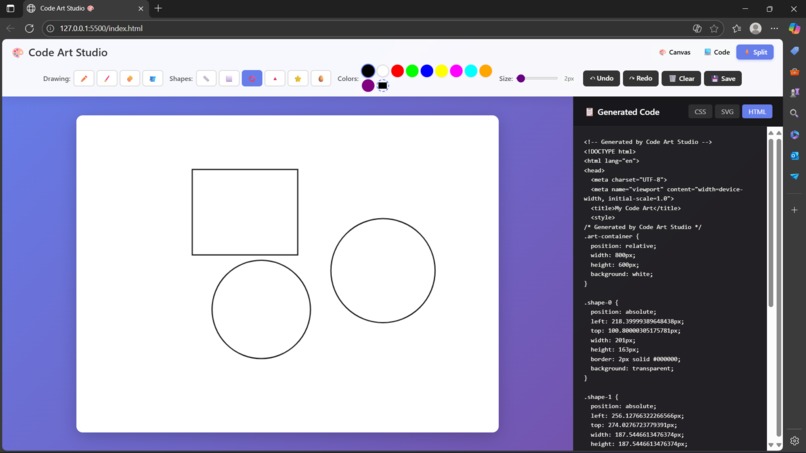Add a sidebar app with plus
The width and height of the screenshot is (806, 453).
795,210
